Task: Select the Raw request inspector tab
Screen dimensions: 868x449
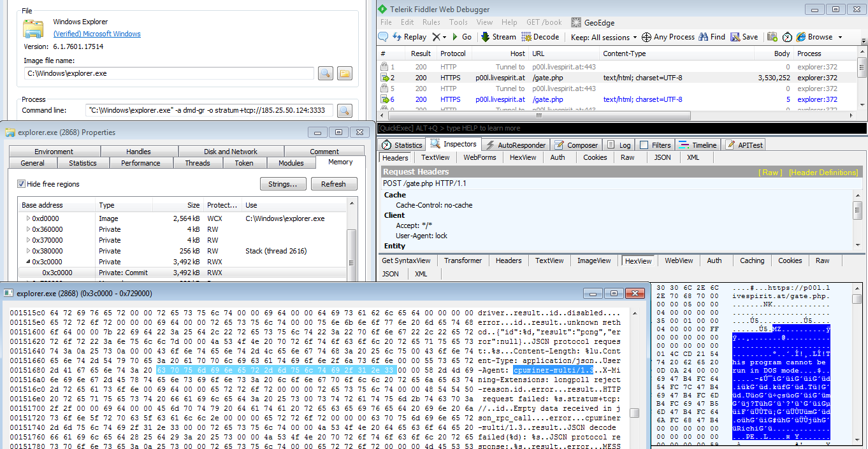Action: coord(627,157)
